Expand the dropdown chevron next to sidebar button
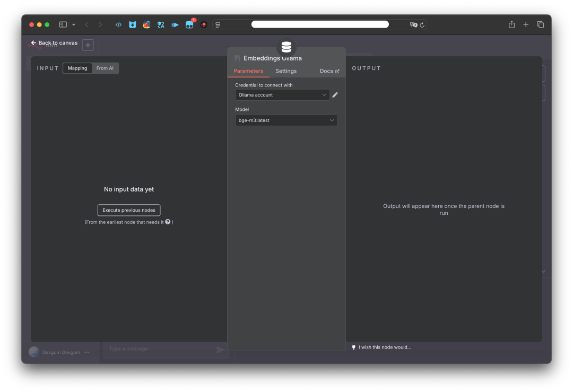573x392 pixels. tap(73, 24)
